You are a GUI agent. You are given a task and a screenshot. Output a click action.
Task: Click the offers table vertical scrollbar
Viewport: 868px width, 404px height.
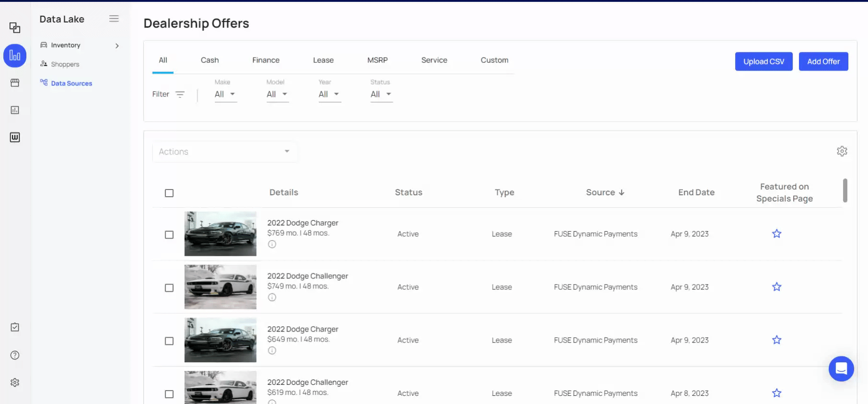(x=845, y=190)
